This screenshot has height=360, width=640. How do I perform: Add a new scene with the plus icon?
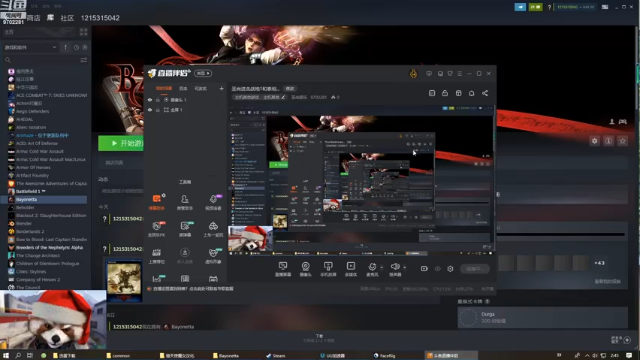[221, 89]
